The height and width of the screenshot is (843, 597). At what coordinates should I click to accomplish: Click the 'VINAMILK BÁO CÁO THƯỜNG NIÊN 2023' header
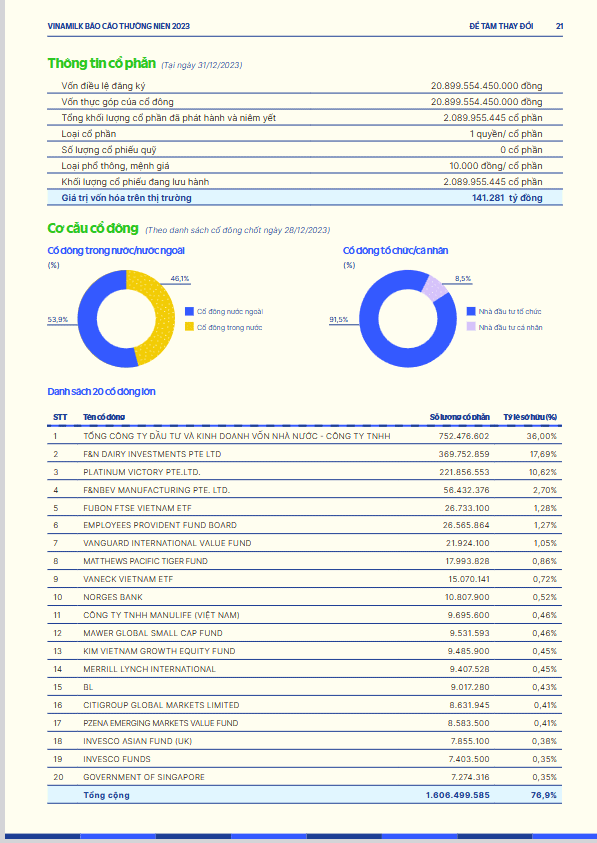(118, 26)
